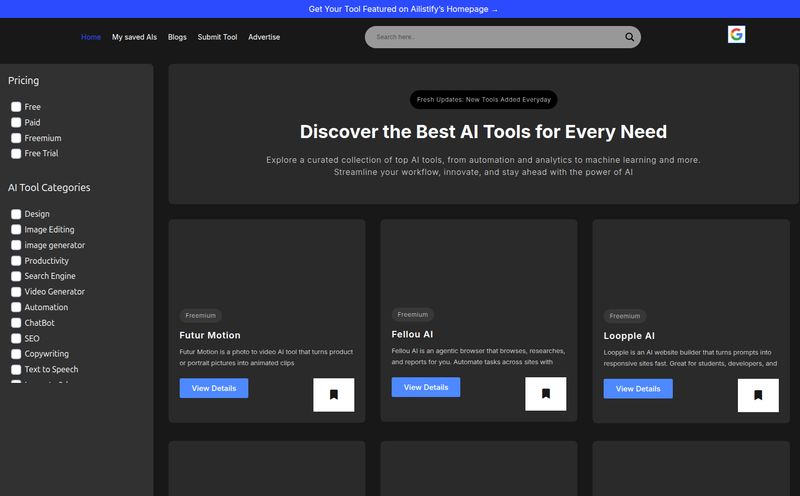Check the ChatBot category

[16, 323]
